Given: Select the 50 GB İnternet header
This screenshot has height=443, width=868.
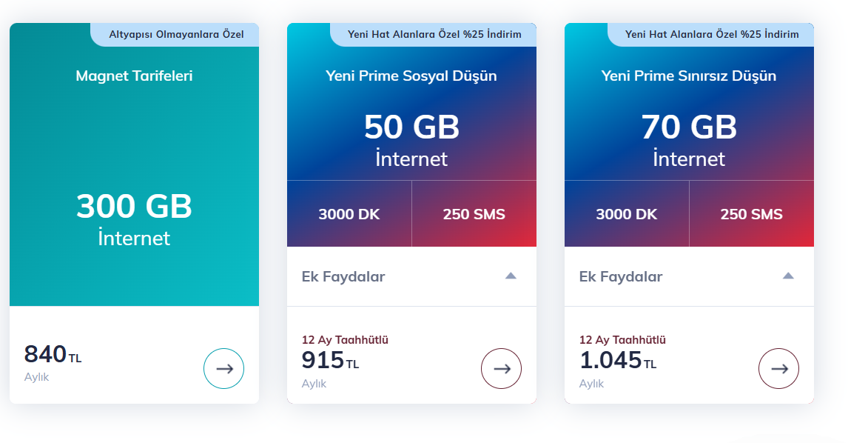Looking at the screenshot, I should (411, 140).
